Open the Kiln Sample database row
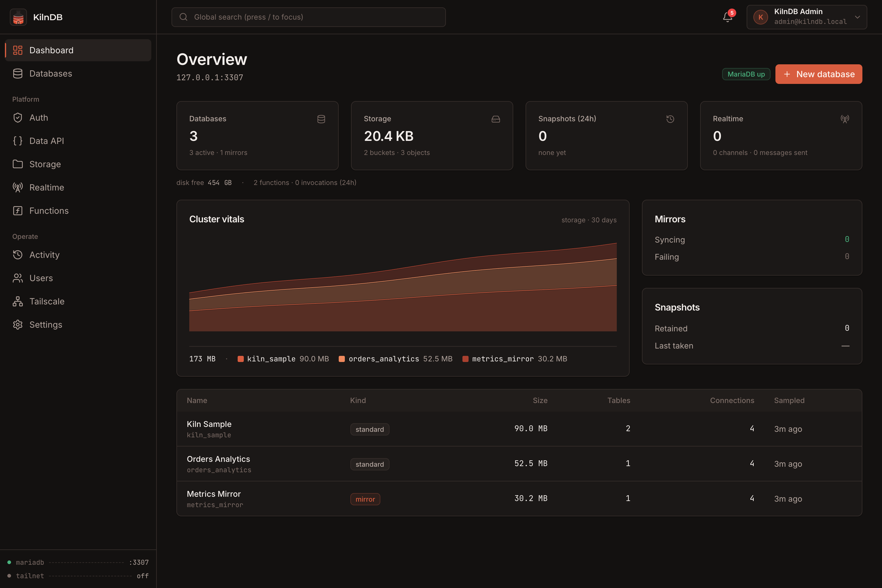Image resolution: width=882 pixels, height=588 pixels. point(519,429)
